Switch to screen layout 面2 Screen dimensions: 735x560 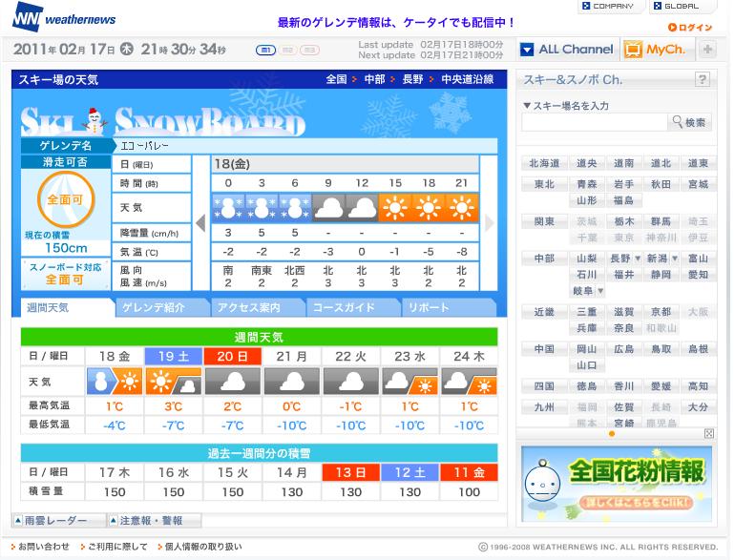point(288,51)
